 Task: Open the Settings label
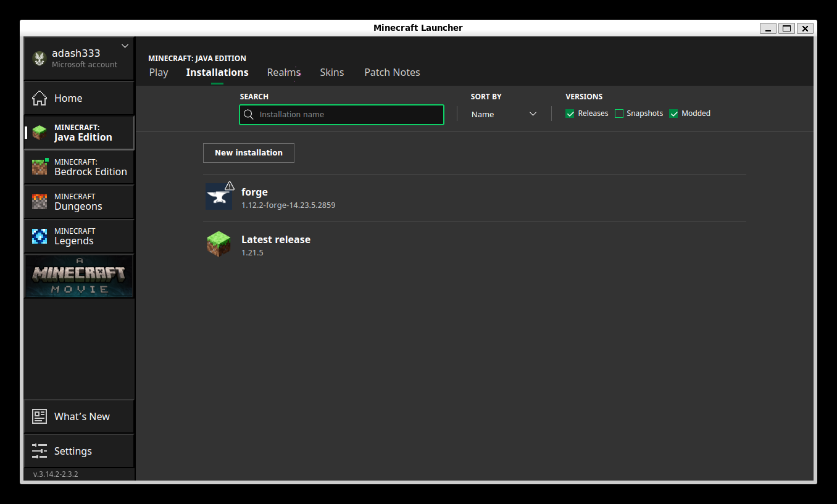point(73,451)
